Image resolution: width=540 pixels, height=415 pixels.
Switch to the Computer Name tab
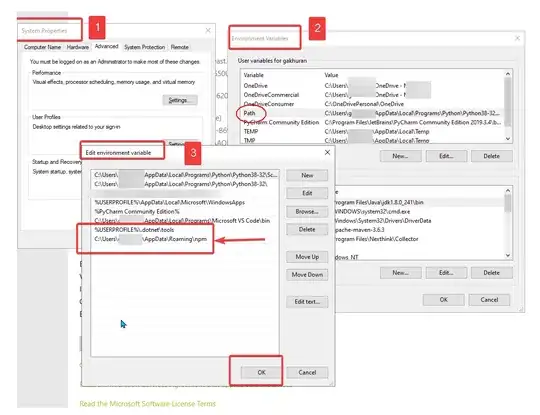tap(42, 47)
